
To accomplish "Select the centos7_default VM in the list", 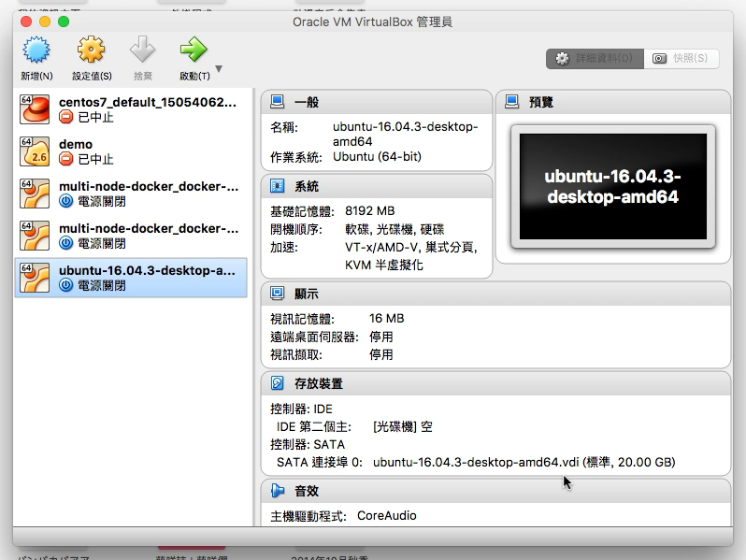I will coord(131,109).
